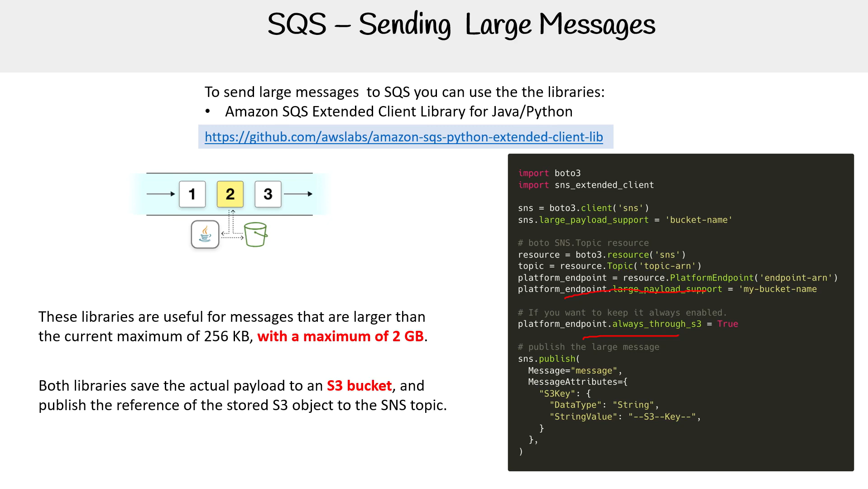Image resolution: width=868 pixels, height=489 pixels.
Task: Click code line containing "resource.PlatformEndpoint('endpoint-arn')"
Action: coord(678,278)
